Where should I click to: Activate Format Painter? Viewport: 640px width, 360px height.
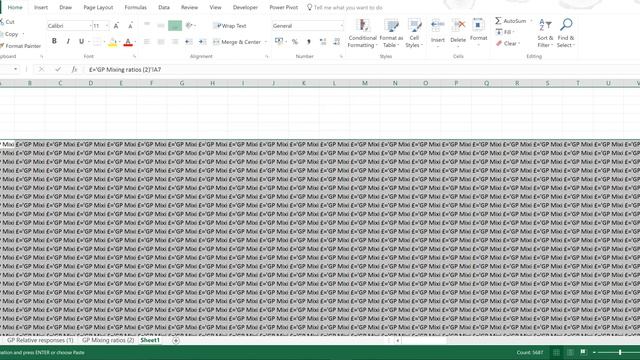click(x=21, y=46)
